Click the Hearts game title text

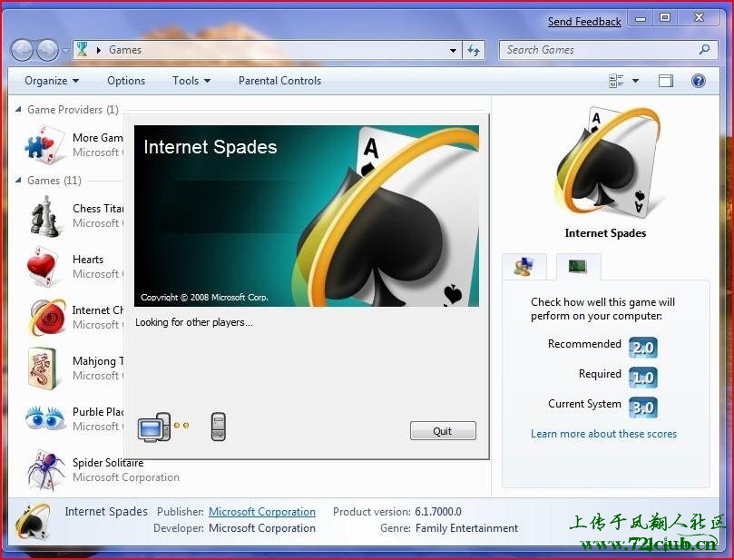pos(88,259)
